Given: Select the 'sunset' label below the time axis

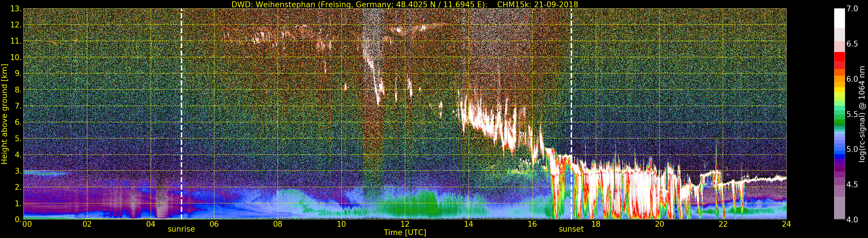Looking at the screenshot, I should click(x=571, y=229).
